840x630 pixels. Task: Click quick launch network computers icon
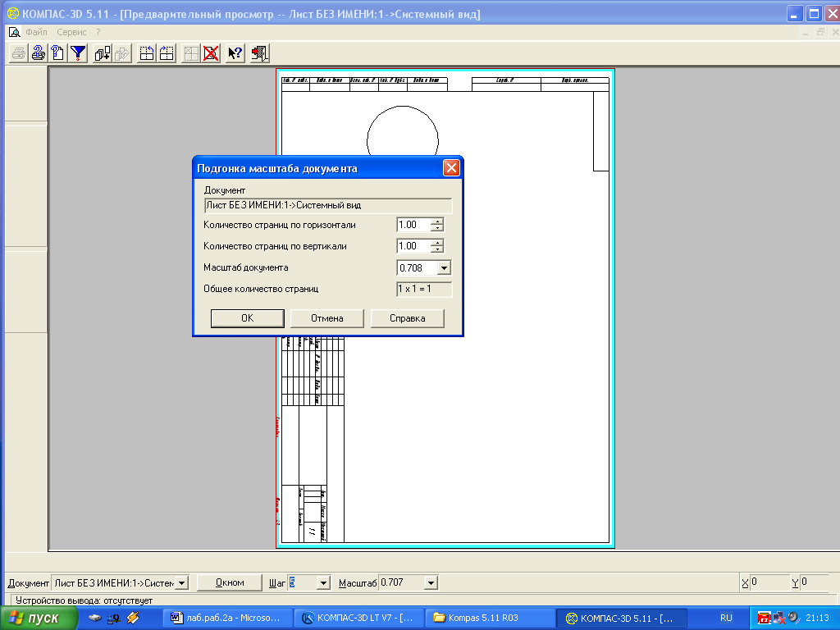click(113, 619)
